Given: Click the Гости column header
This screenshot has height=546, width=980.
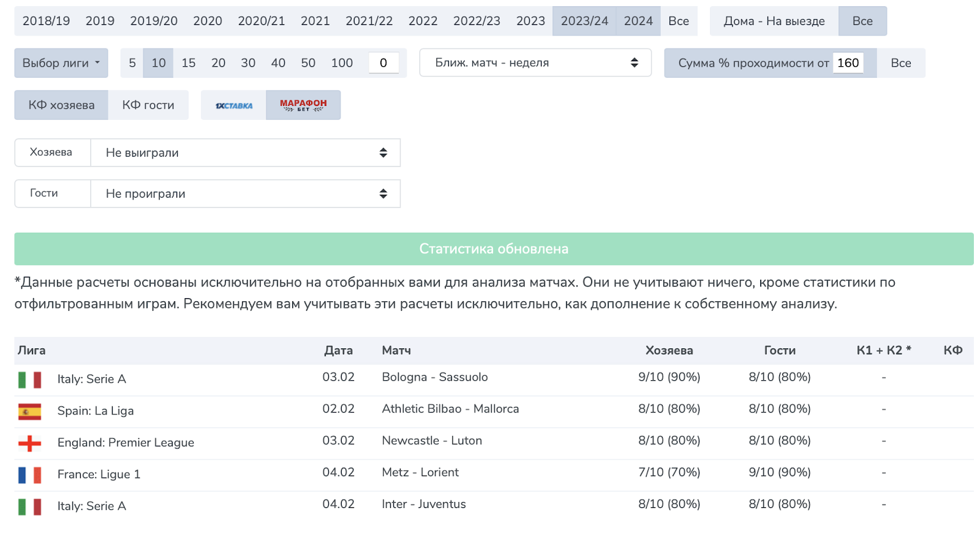Looking at the screenshot, I should point(780,351).
